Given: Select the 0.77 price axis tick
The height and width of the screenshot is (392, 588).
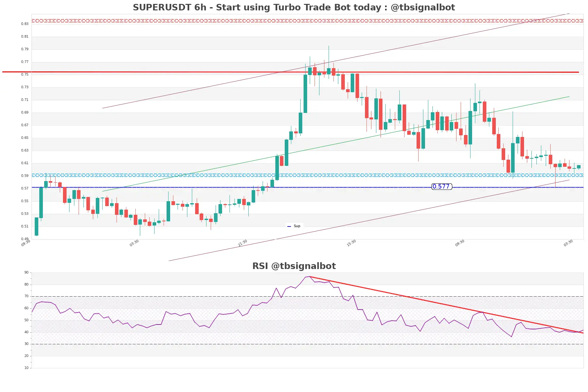Looking at the screenshot, I should (25, 62).
